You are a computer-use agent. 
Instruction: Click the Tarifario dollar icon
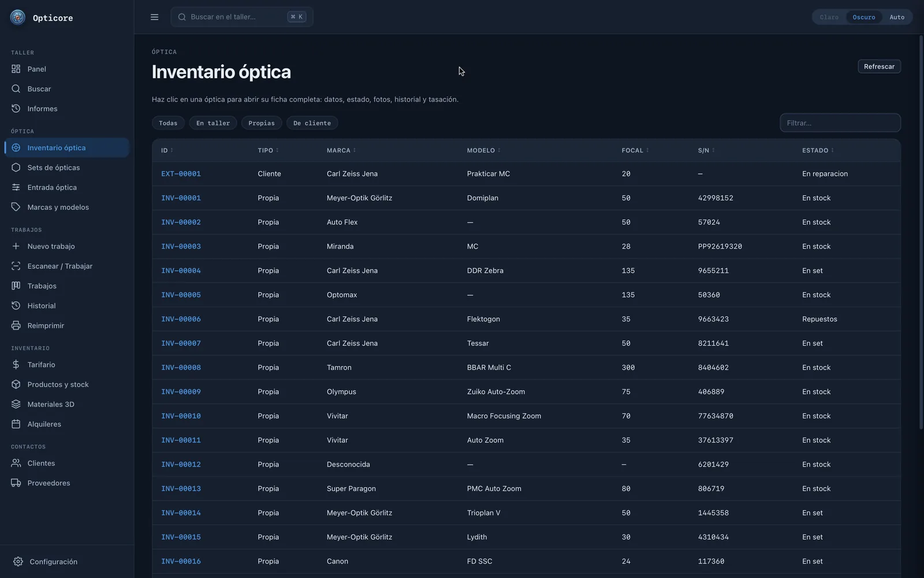(16, 365)
